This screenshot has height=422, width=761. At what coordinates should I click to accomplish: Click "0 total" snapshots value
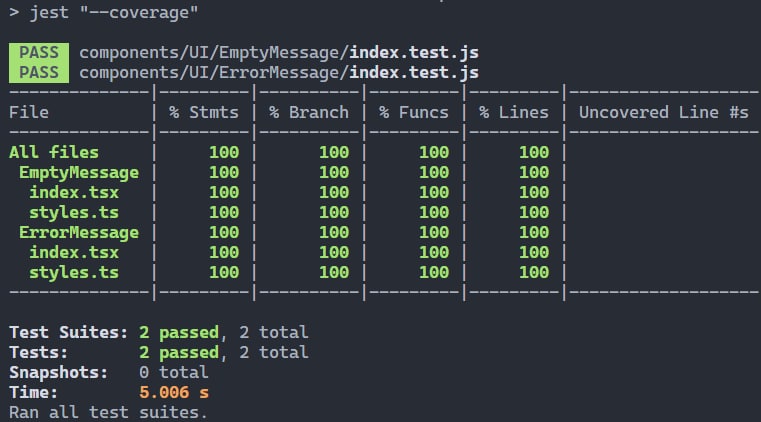174,373
